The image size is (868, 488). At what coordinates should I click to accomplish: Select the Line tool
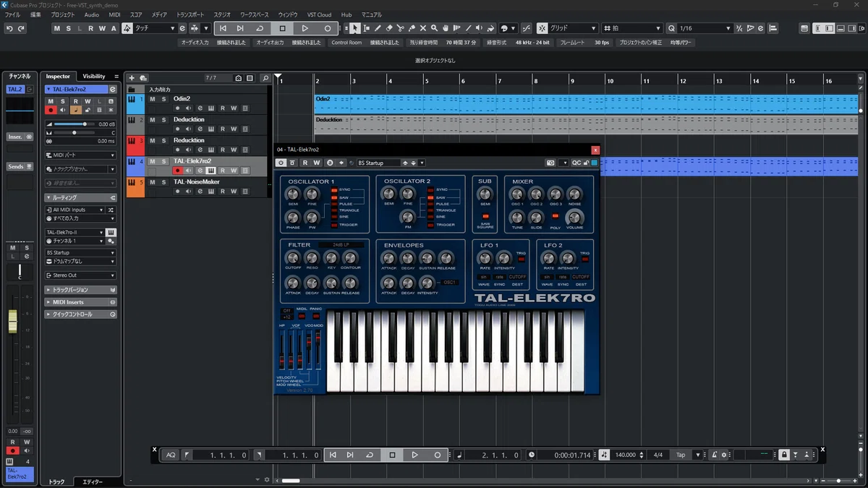pyautogui.click(x=469, y=28)
